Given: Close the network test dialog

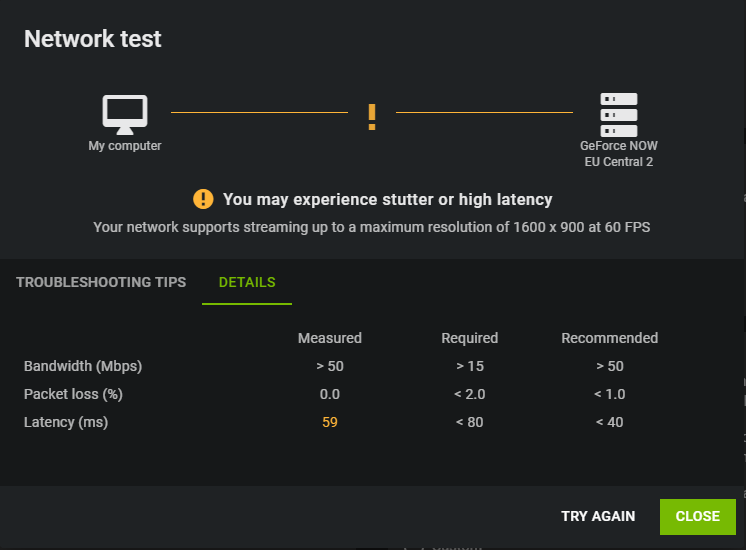Looking at the screenshot, I should click(697, 517).
